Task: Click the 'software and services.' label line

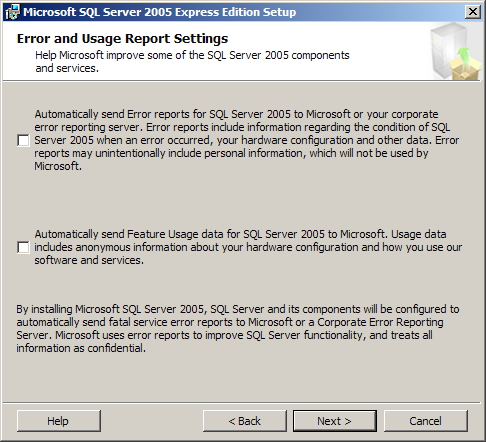Action: [x=89, y=260]
